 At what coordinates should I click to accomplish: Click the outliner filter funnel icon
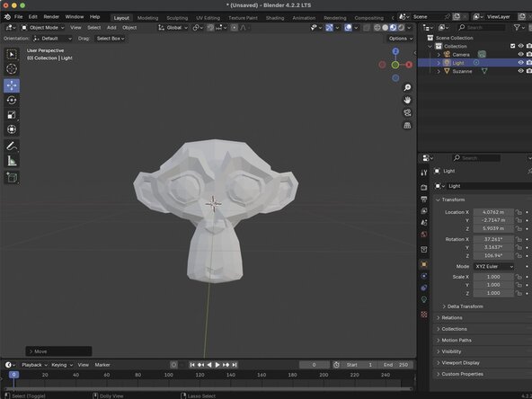tap(517, 28)
